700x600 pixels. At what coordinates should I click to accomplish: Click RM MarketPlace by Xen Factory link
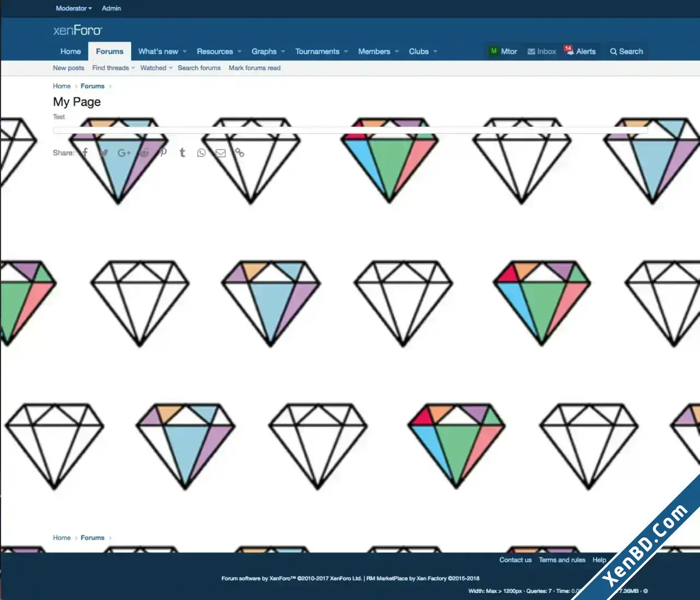423,578
